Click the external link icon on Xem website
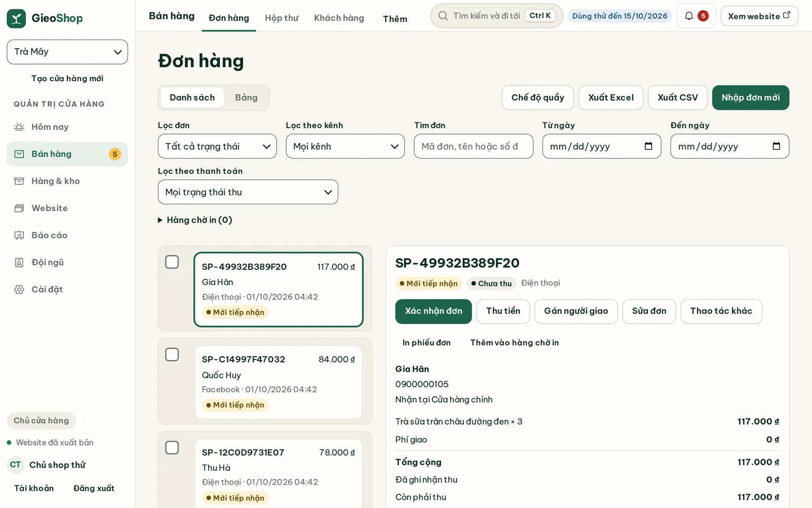This screenshot has height=508, width=812. [787, 15]
